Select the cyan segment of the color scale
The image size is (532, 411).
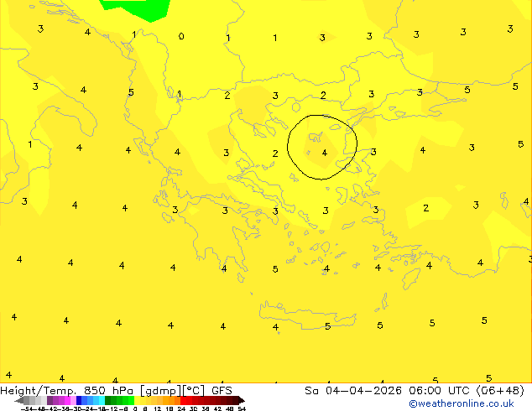(99, 400)
